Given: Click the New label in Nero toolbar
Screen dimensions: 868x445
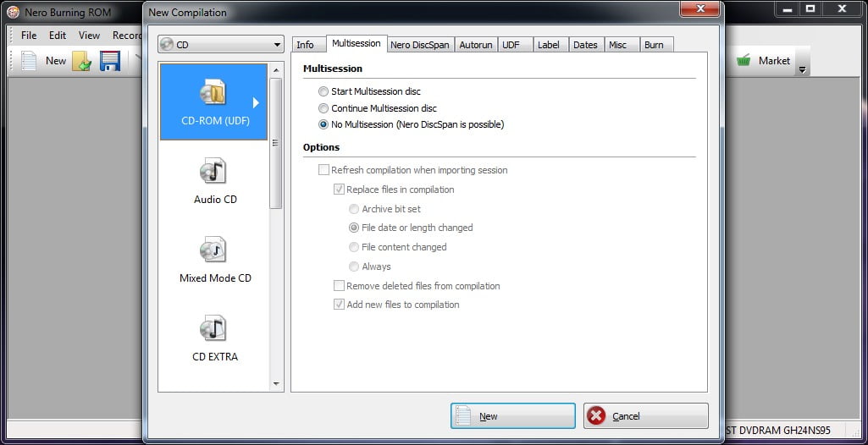Looking at the screenshot, I should click(x=55, y=61).
